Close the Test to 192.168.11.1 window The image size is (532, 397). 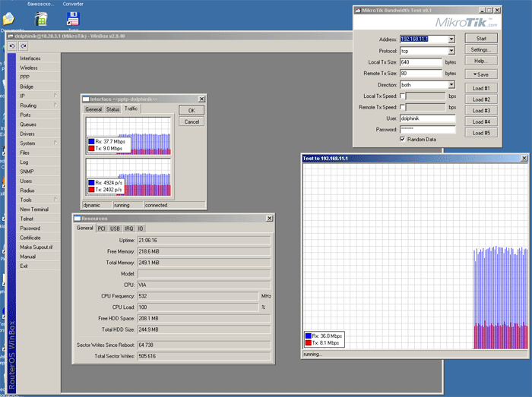click(524, 158)
